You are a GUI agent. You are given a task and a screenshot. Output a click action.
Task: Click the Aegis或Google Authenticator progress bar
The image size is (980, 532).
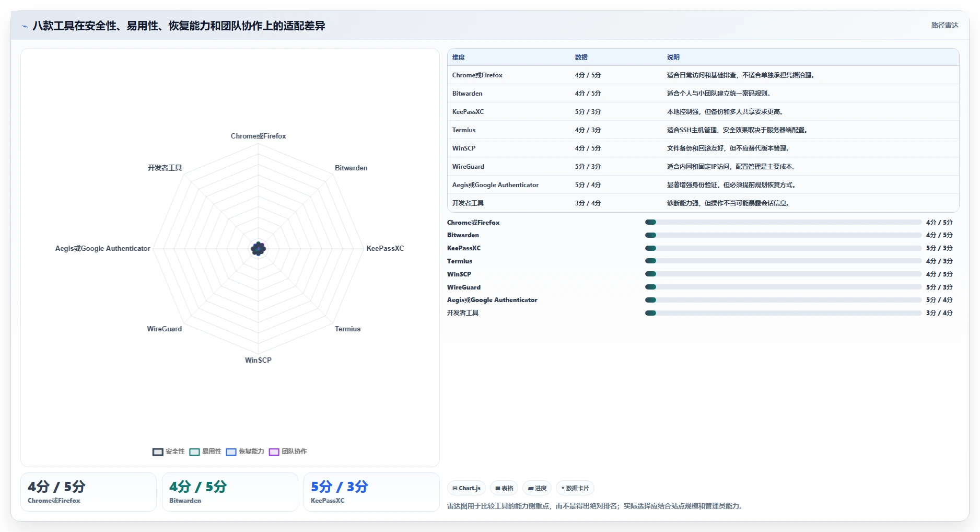783,300
